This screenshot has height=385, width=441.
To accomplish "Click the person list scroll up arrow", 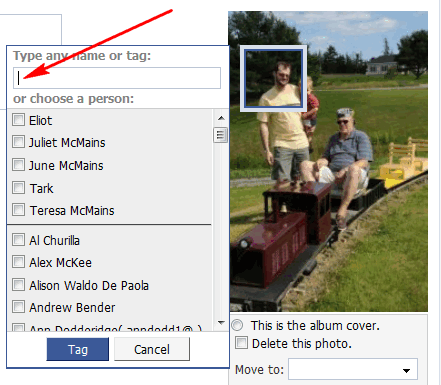I will click(x=221, y=118).
